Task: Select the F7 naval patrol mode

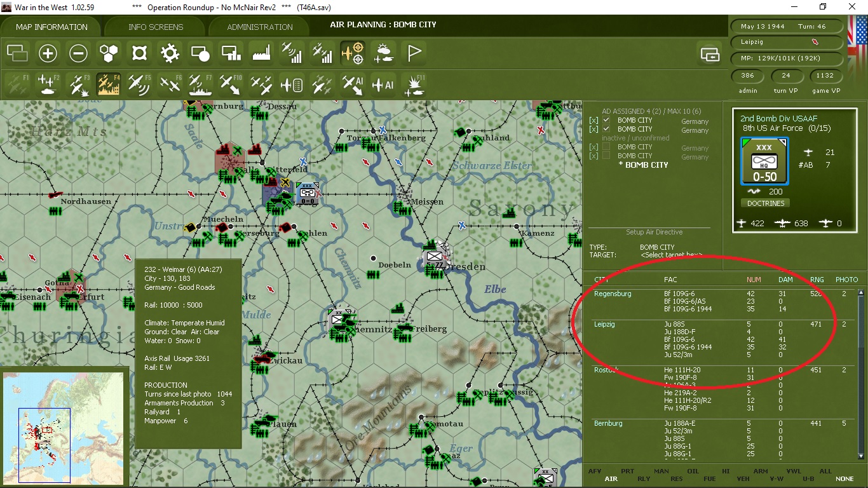Action: [200, 84]
